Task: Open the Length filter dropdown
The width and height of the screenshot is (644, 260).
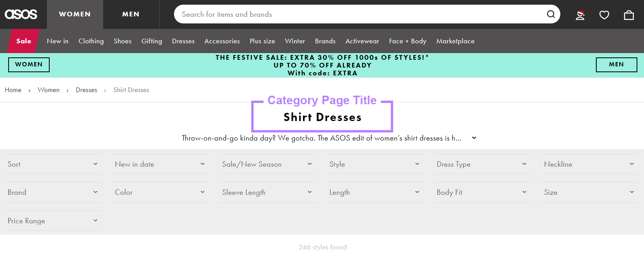Action: pyautogui.click(x=375, y=192)
